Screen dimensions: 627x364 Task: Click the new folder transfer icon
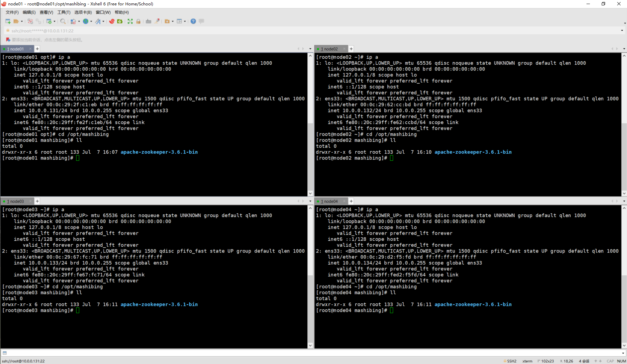pyautogui.click(x=167, y=21)
